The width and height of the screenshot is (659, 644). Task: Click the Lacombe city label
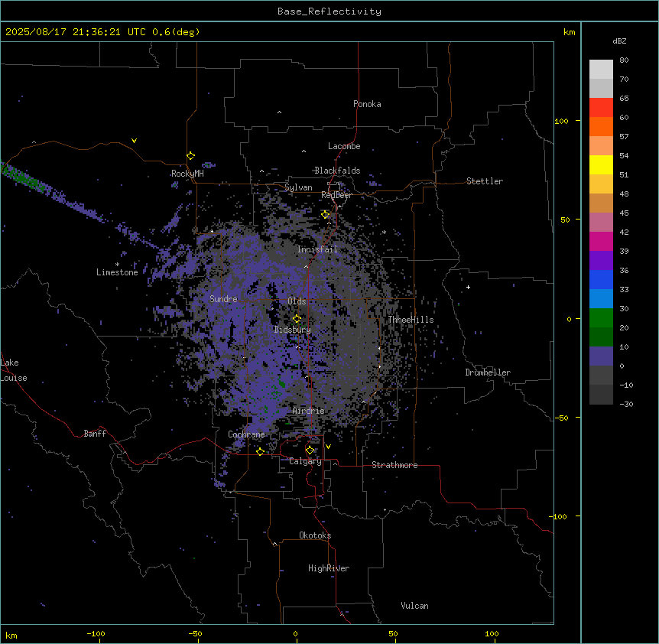344,146
